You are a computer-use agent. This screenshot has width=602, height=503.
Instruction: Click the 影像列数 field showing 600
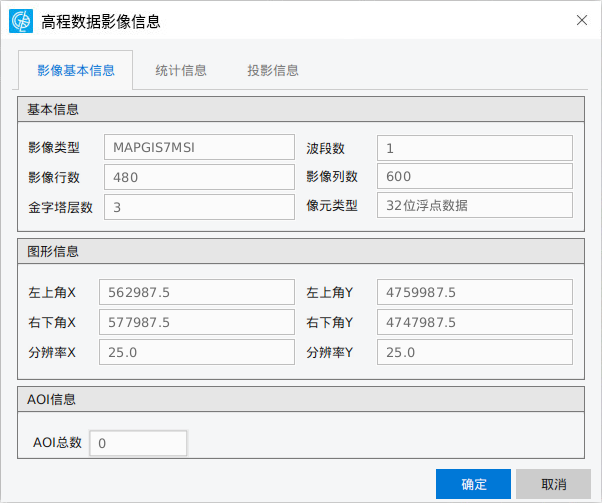click(474, 177)
